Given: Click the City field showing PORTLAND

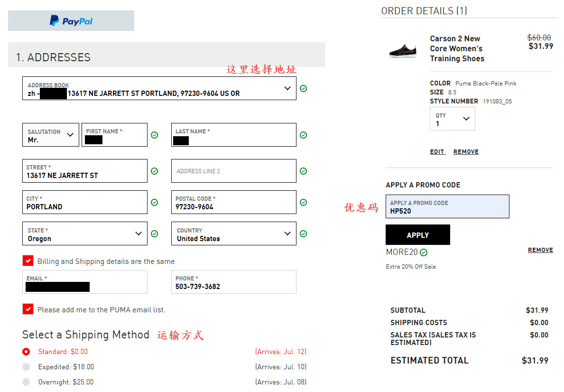Looking at the screenshot, I should pyautogui.click(x=85, y=202).
